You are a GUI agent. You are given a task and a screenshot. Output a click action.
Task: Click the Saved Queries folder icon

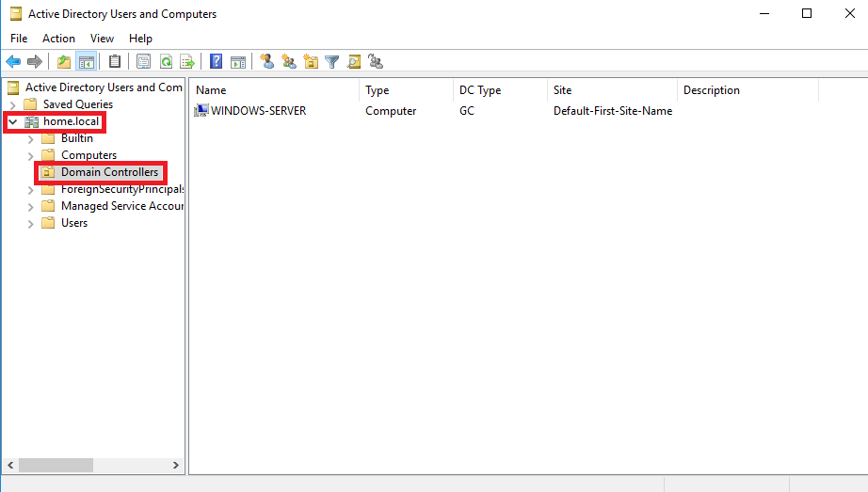(30, 104)
